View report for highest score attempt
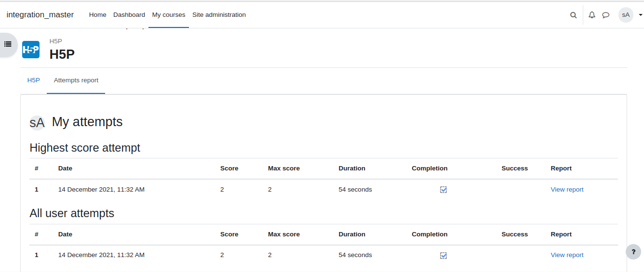 coord(567,190)
